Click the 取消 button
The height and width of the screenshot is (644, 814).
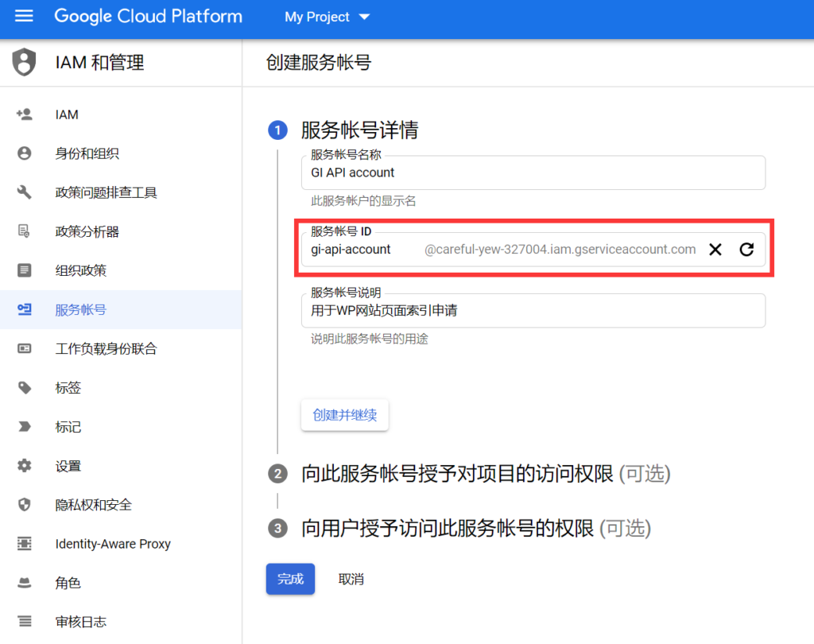[x=351, y=580]
